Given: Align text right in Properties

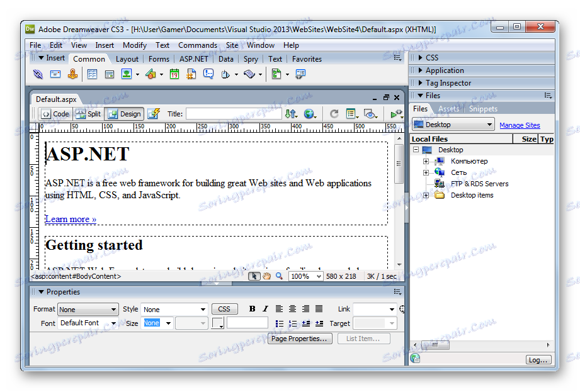Looking at the screenshot, I should pos(306,309).
